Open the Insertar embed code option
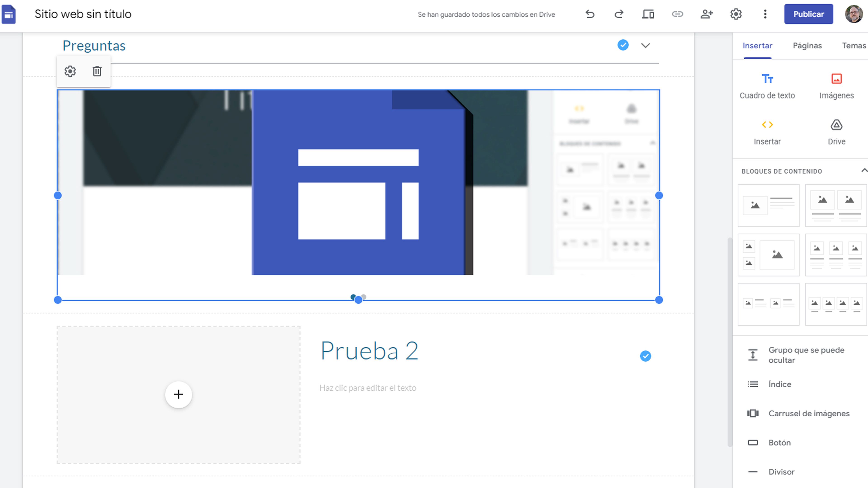Viewport: 868px width, 488px height. [767, 133]
